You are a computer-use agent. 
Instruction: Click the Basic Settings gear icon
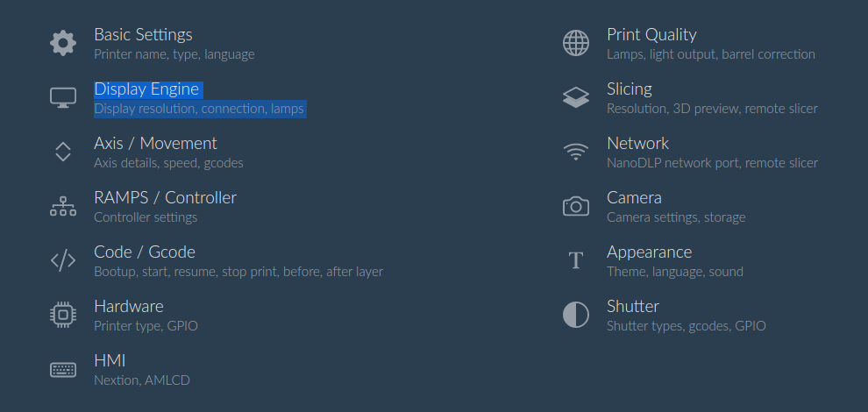click(63, 43)
